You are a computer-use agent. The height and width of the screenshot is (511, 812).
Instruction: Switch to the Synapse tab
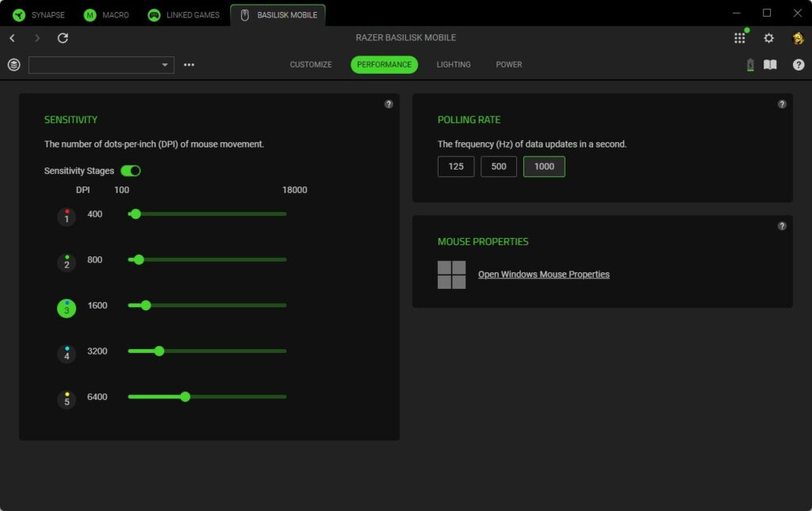[40, 15]
